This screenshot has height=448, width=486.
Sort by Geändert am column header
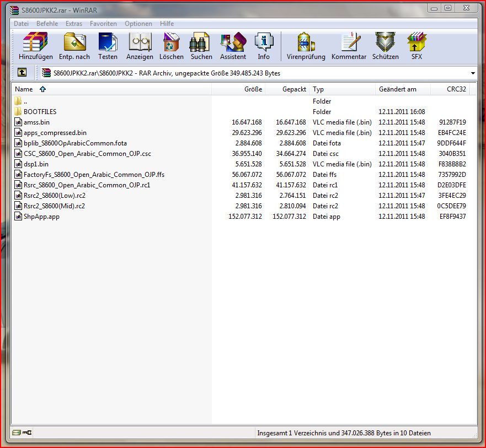click(403, 89)
